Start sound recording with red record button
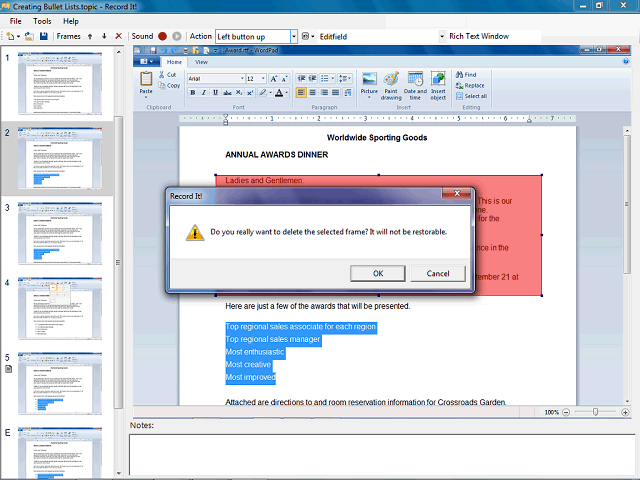 point(162,36)
